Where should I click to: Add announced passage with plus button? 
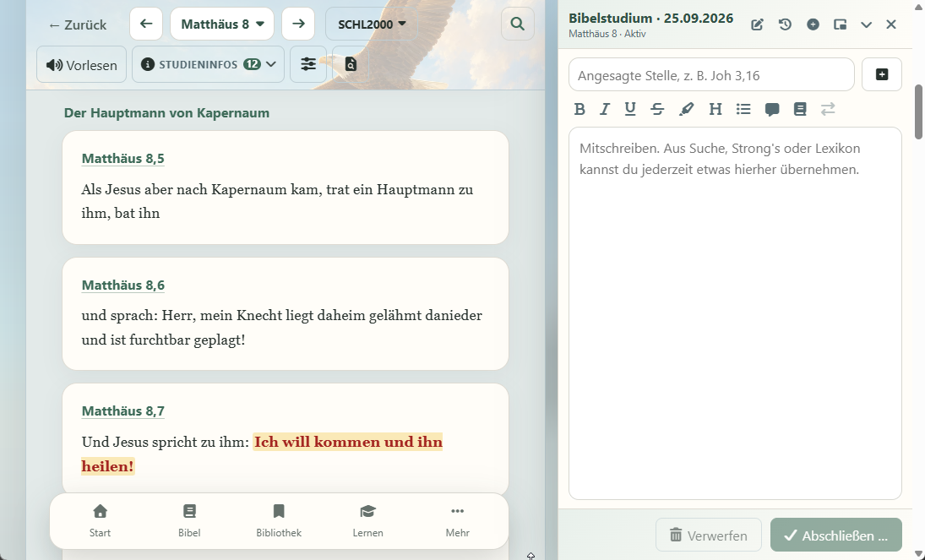pos(882,74)
